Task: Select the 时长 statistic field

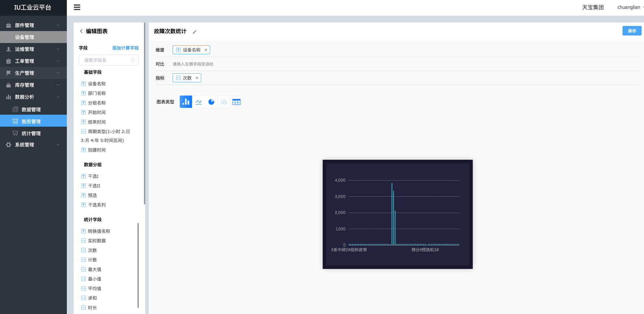Action: (x=89, y=308)
